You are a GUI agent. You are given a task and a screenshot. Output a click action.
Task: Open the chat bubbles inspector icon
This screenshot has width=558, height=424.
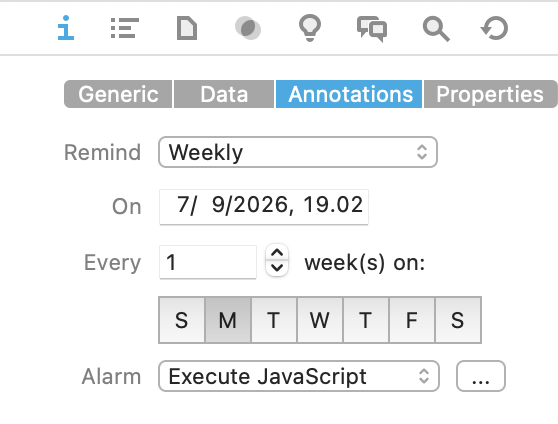pyautogui.click(x=372, y=29)
